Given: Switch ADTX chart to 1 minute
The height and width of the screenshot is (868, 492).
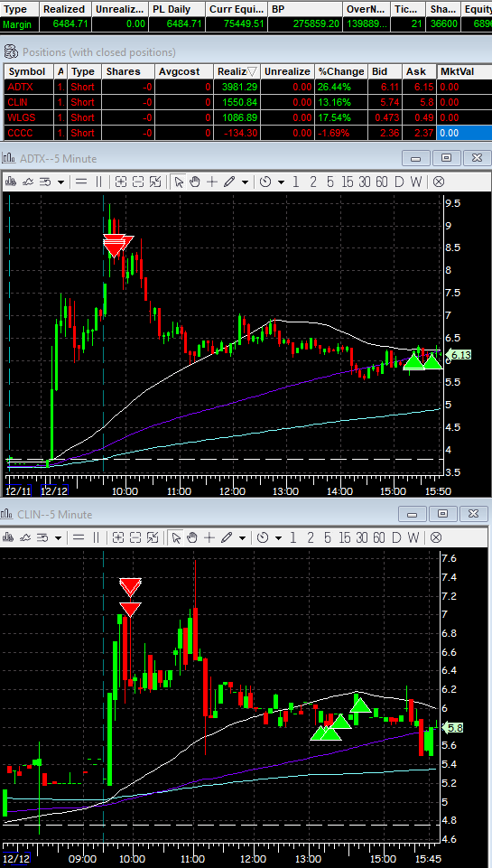Looking at the screenshot, I should pyautogui.click(x=296, y=182).
